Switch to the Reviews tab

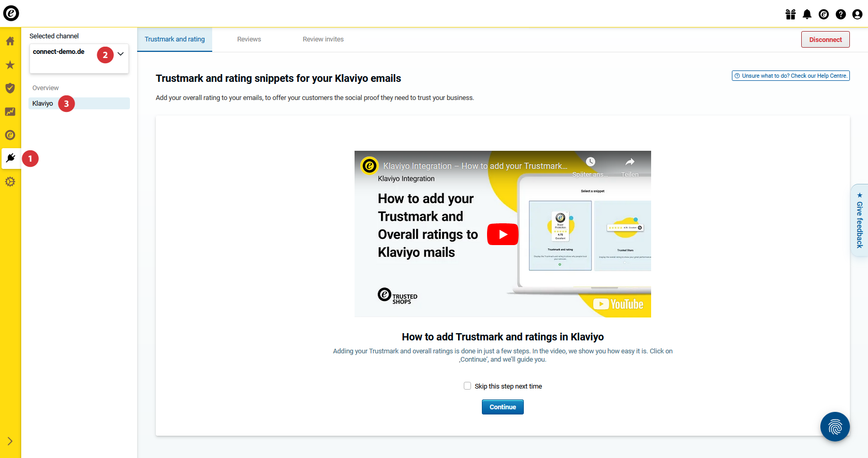(x=249, y=39)
